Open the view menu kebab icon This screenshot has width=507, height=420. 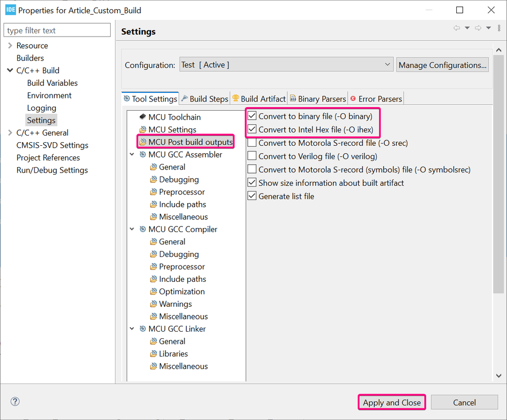click(x=499, y=28)
